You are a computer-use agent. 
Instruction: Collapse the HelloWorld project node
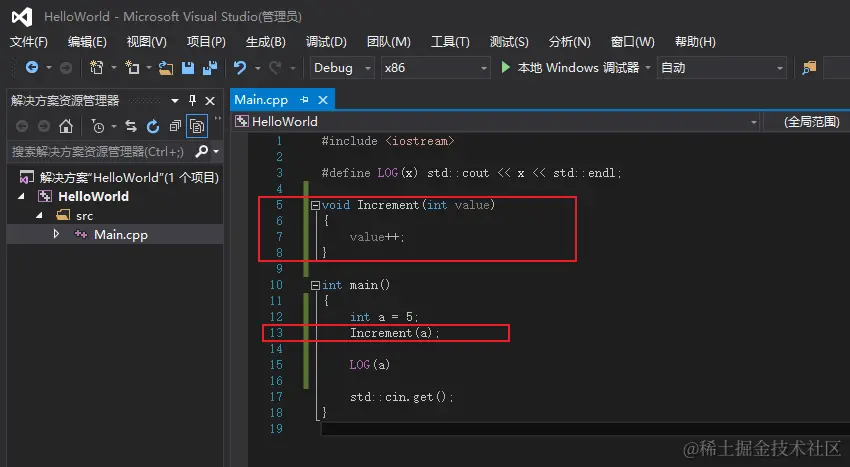[21, 196]
